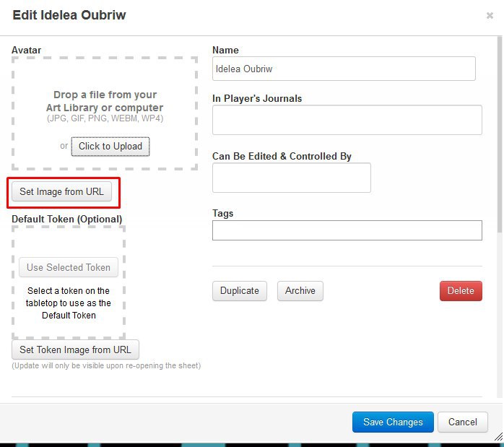Click Set Token Image from URL button
This screenshot has height=447, width=504.
coord(76,350)
